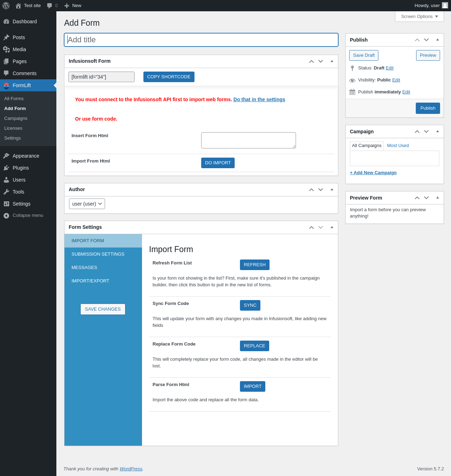Click the Test site home icon
Screen dimensions: 451x476
pos(18,6)
